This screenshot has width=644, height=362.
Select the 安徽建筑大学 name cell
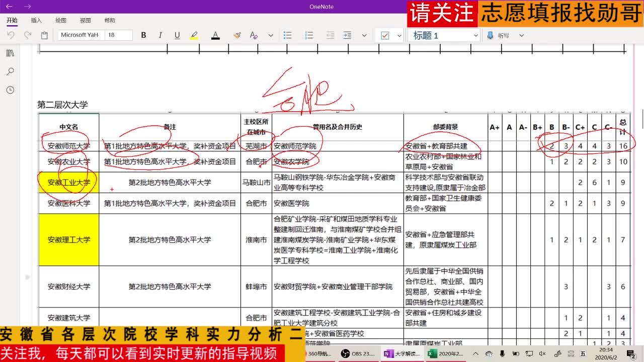(x=69, y=318)
